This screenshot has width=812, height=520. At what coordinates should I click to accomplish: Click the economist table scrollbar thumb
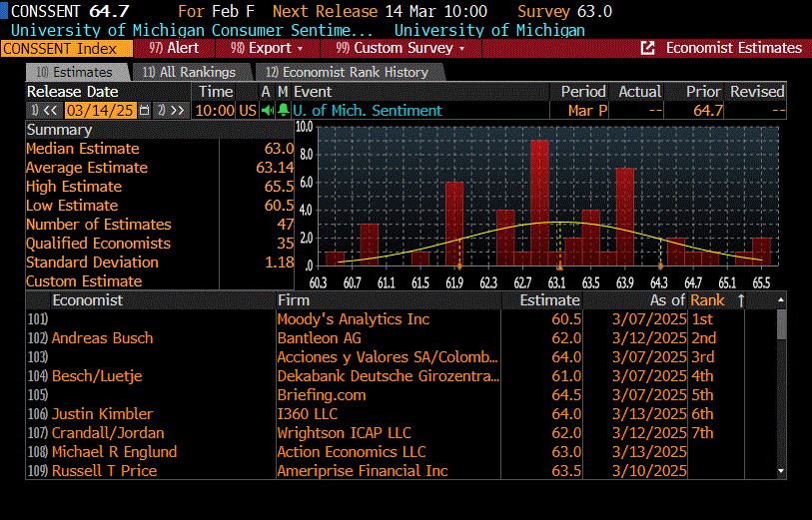pos(781,324)
